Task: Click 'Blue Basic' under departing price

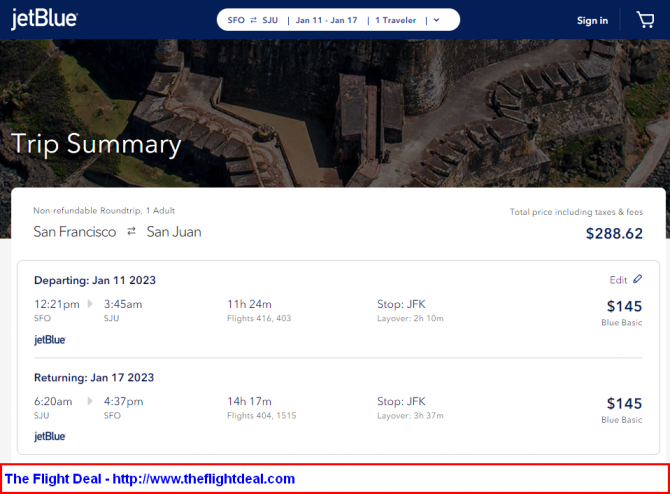Action: click(x=622, y=323)
